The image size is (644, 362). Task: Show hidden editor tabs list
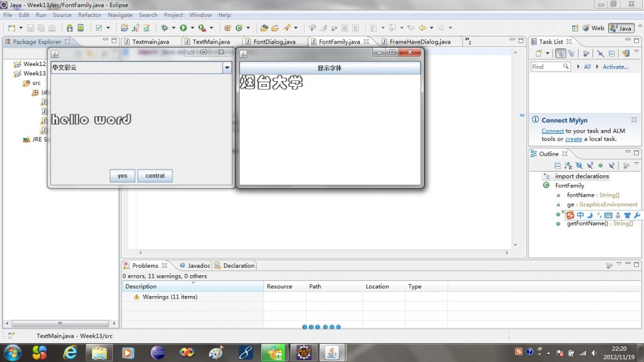click(x=468, y=41)
